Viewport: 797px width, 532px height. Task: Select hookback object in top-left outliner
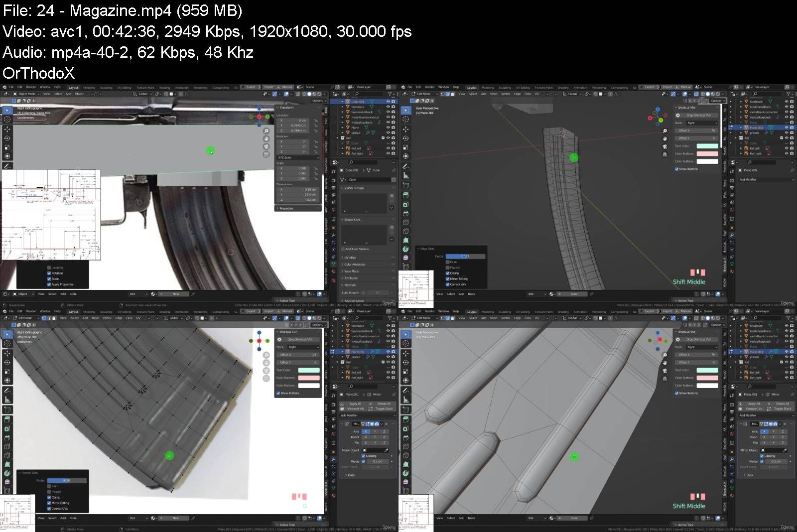point(358,107)
